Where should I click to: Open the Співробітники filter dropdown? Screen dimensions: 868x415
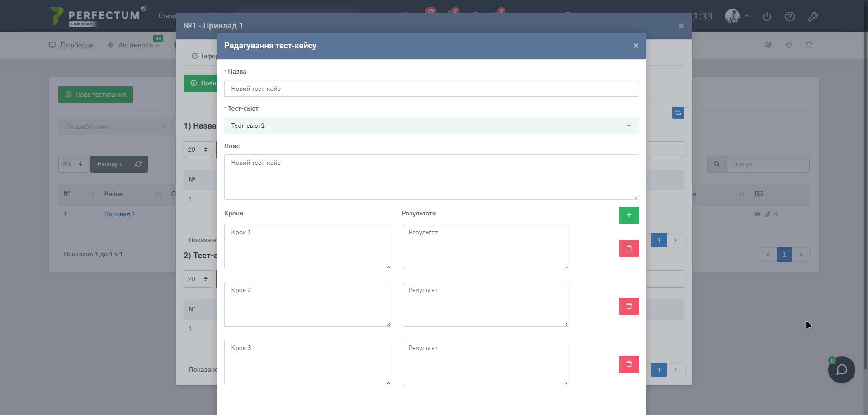pos(116,126)
